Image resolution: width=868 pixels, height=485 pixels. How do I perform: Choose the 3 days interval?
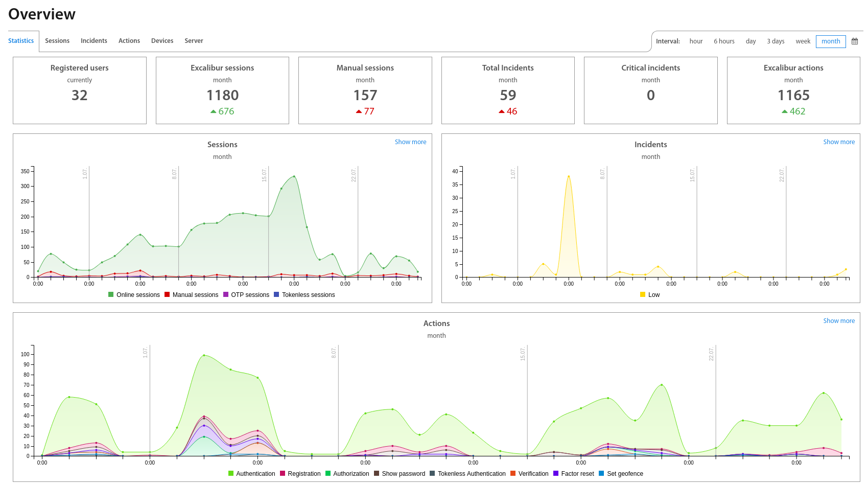pyautogui.click(x=775, y=41)
